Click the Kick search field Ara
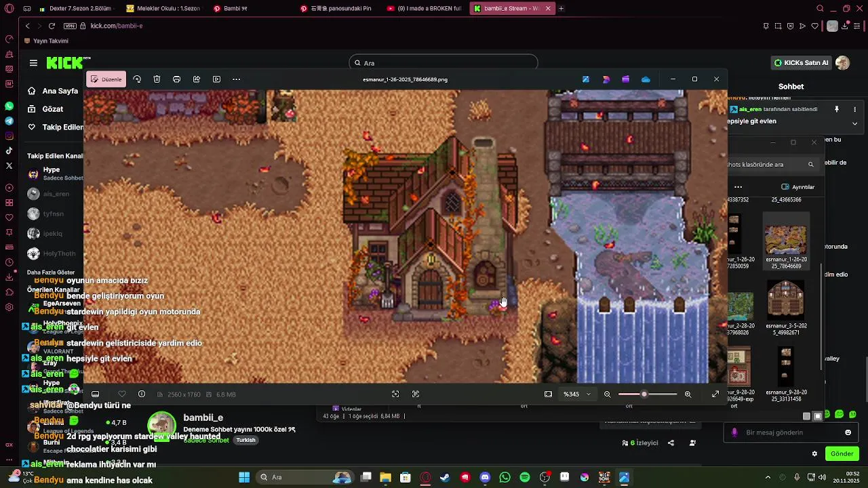 tap(443, 63)
